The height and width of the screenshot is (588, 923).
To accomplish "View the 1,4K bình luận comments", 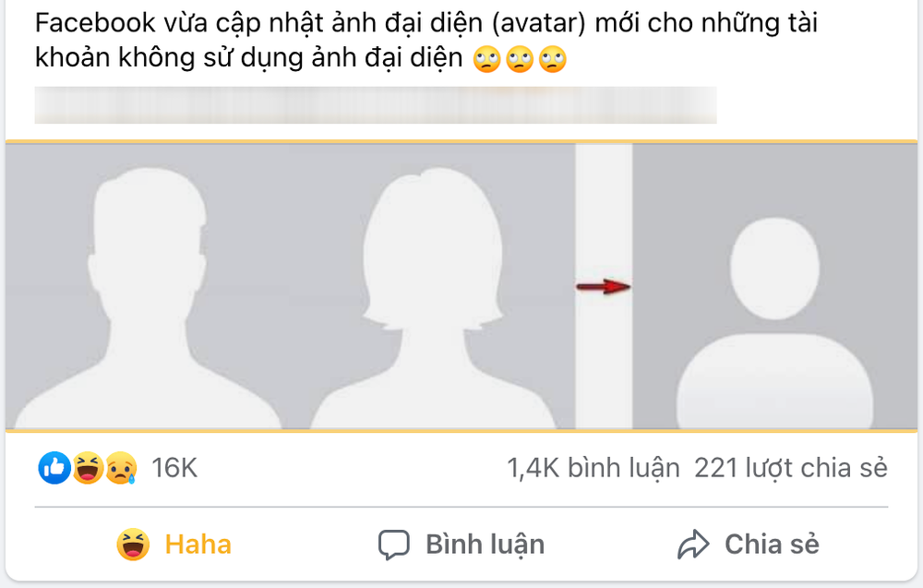I will coord(593,469).
